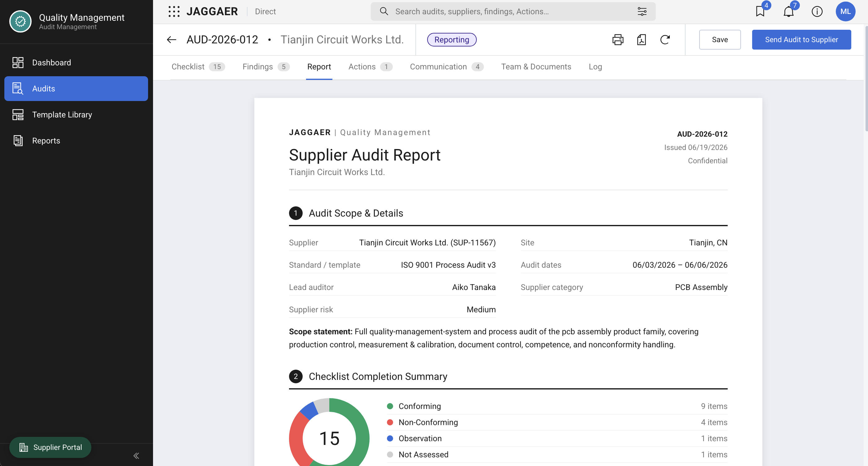
Task: Click the supplier risk Medium value
Action: [x=481, y=309]
